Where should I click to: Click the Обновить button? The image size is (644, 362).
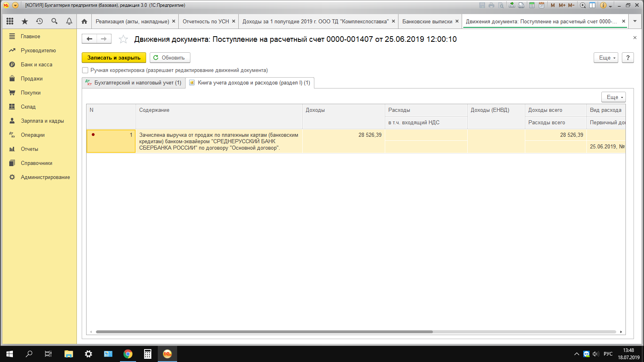tap(170, 58)
